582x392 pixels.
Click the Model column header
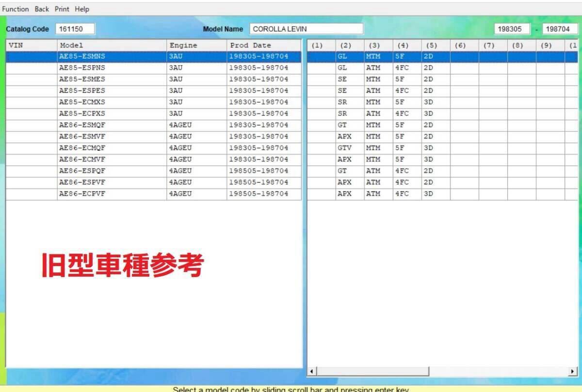[112, 45]
